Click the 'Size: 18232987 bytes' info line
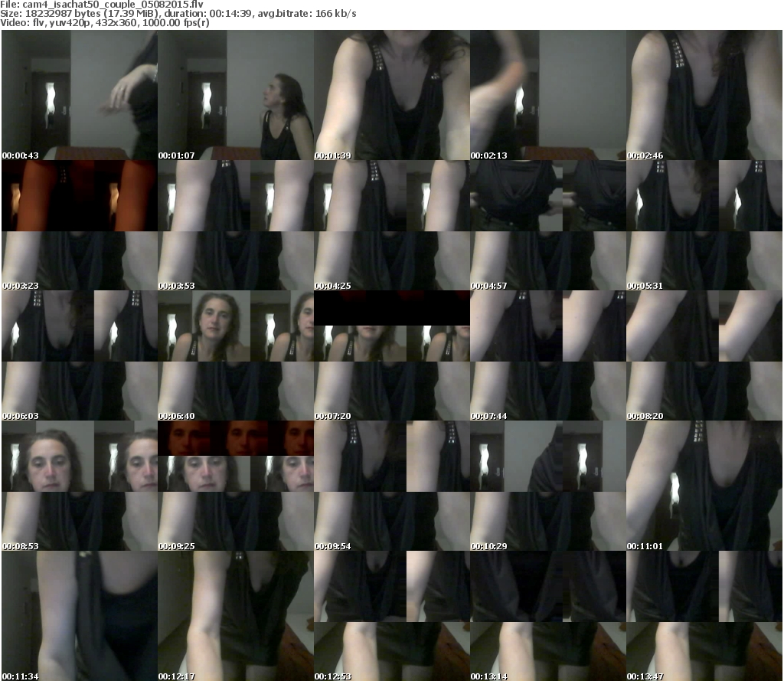784x681 pixels. pyautogui.click(x=178, y=14)
